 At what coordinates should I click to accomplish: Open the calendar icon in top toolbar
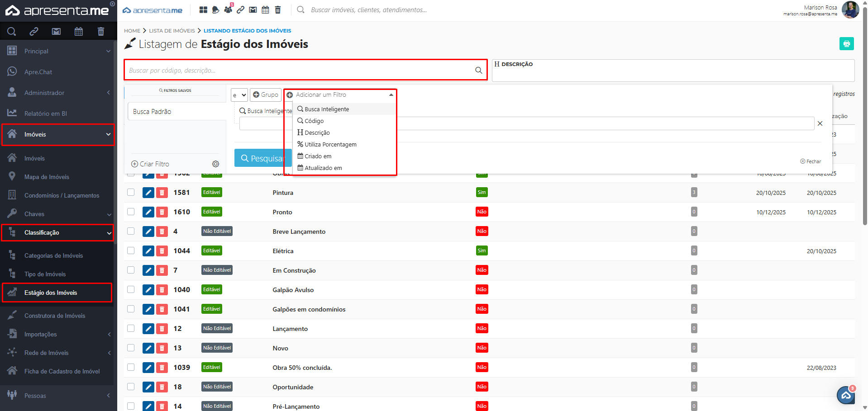tap(266, 10)
